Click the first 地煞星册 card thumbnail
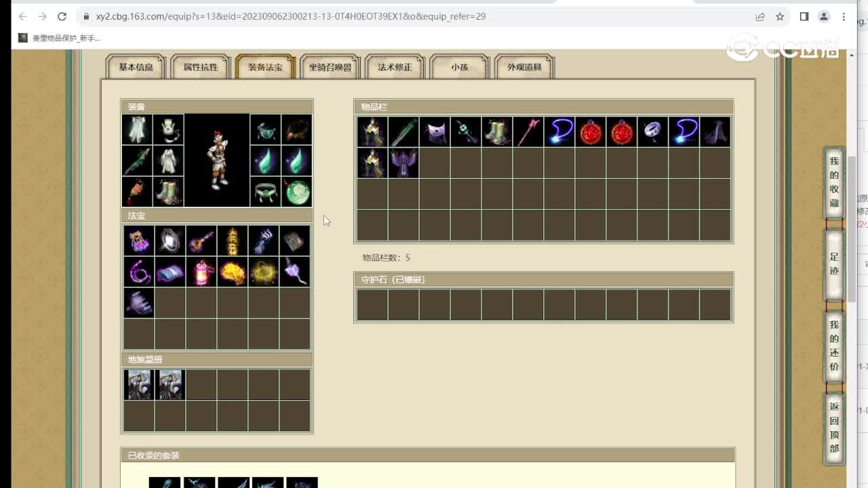868x488 pixels. 139,384
